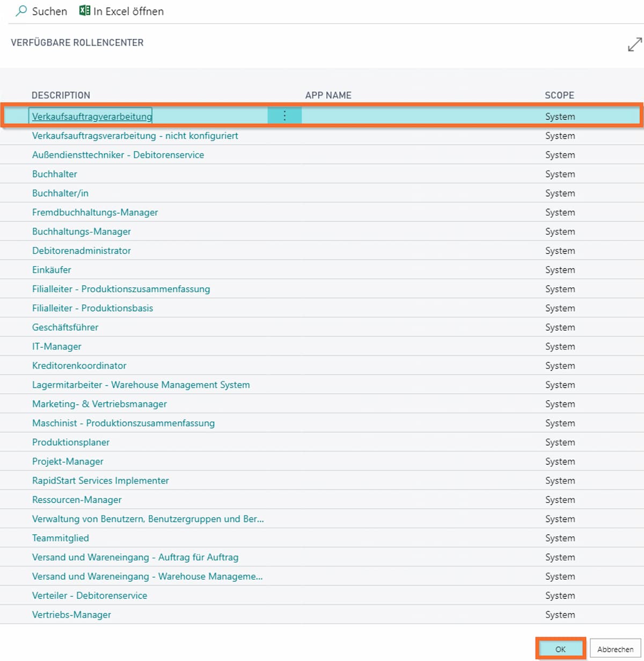Image resolution: width=644 pixels, height=661 pixels.
Task: Select Marketing- & Vertriebsmanager role
Action: tap(99, 404)
